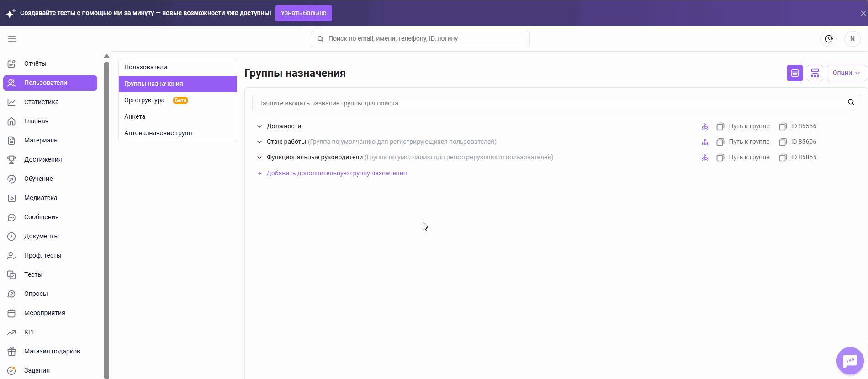Open the Анкета tab
This screenshot has height=379, width=868.
[x=178, y=116]
